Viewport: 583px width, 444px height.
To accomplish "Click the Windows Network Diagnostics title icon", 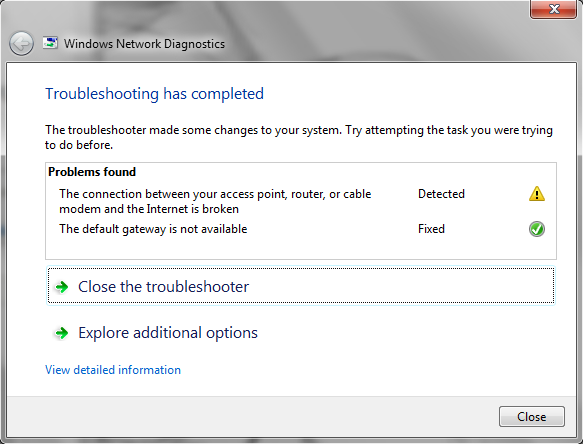I will [x=50, y=43].
